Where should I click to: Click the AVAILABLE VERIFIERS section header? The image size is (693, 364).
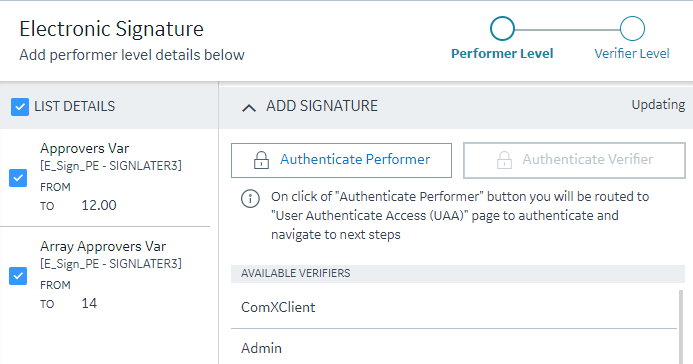point(458,273)
